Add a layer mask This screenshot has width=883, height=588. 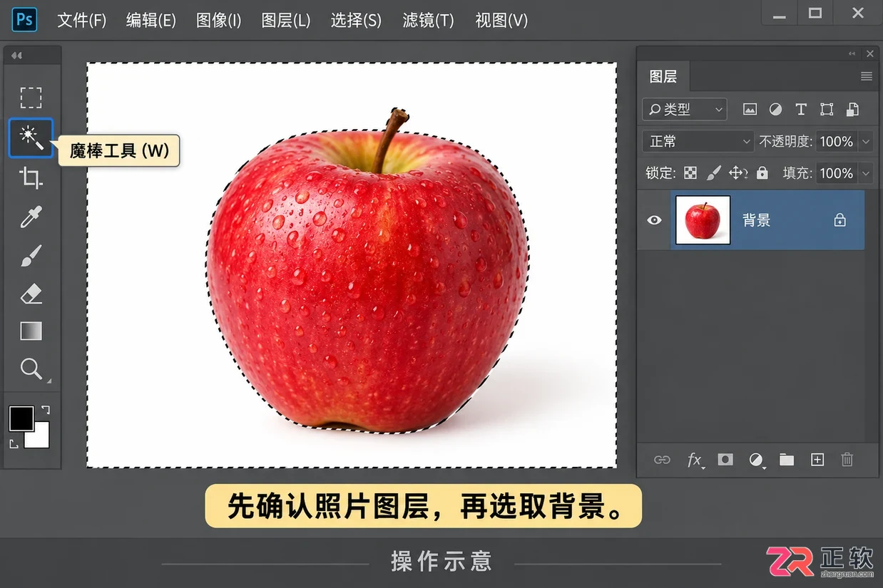click(725, 460)
